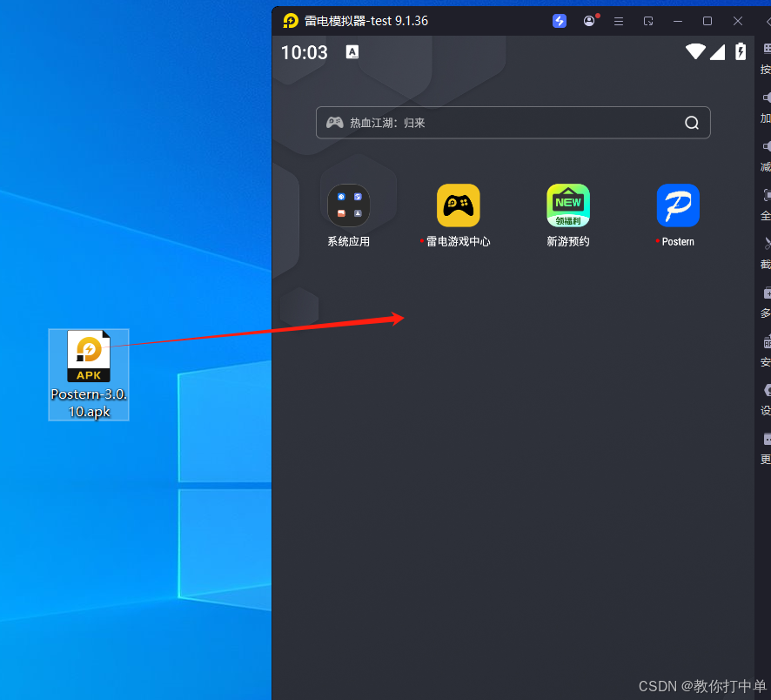Click the 减 volume down sidebar button

[766, 156]
